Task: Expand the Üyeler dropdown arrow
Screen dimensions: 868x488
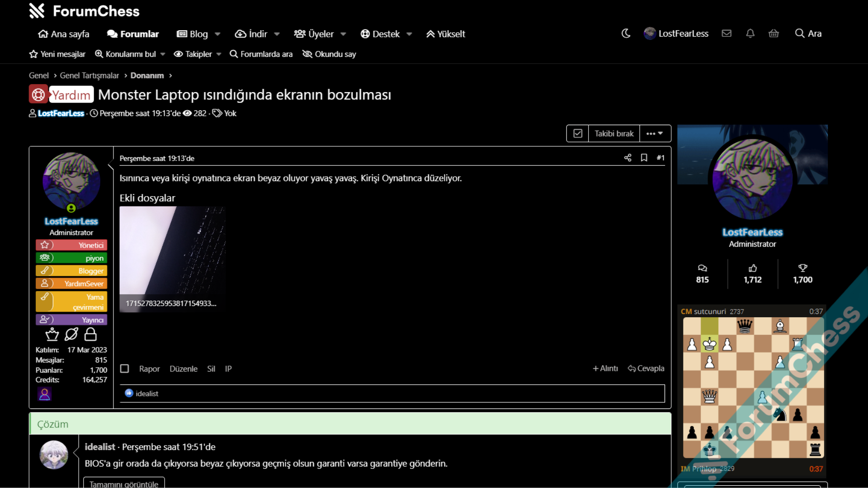Action: point(343,34)
